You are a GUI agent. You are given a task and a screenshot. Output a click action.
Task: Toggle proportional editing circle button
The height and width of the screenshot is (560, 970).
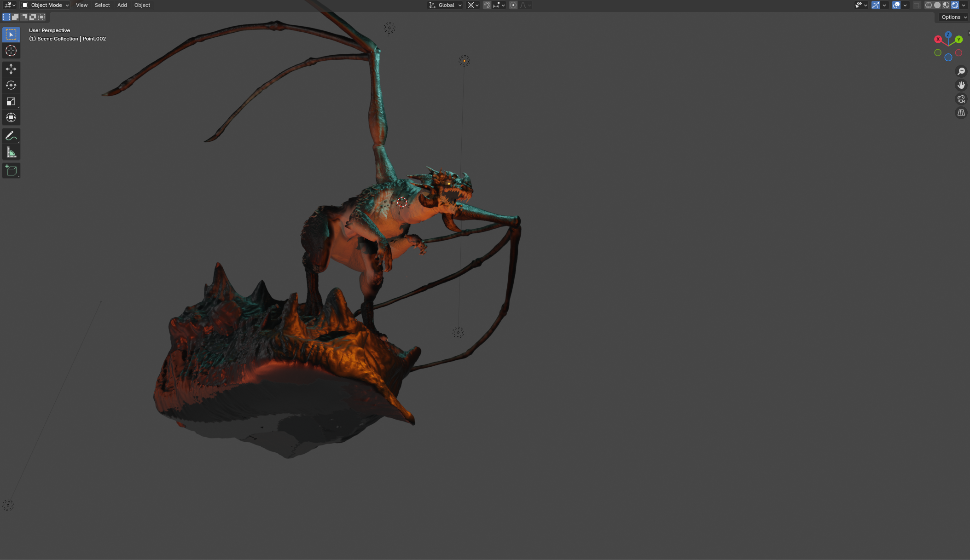(x=513, y=5)
